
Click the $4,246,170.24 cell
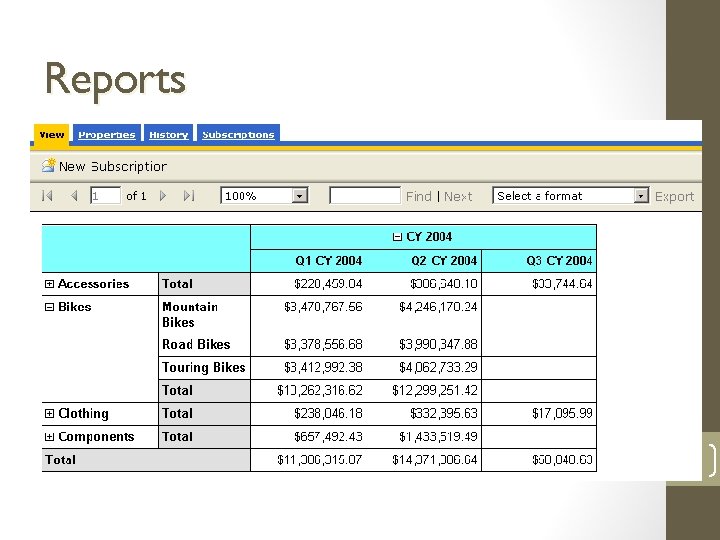coord(438,307)
